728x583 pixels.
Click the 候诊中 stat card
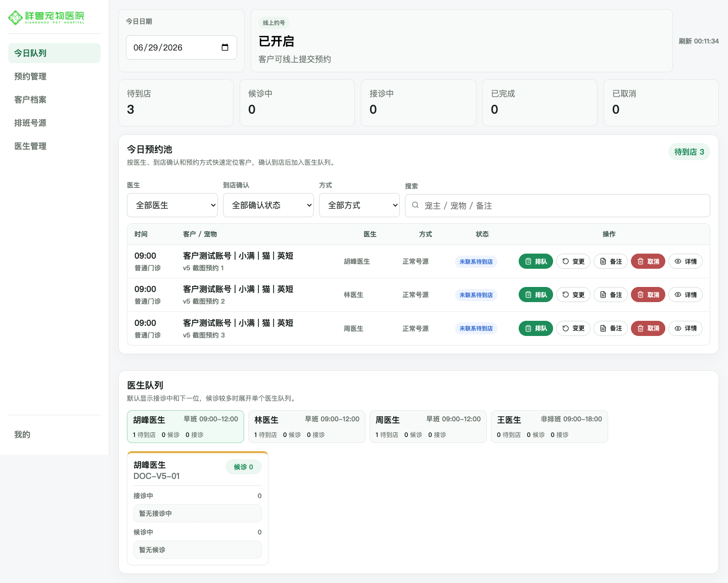297,103
